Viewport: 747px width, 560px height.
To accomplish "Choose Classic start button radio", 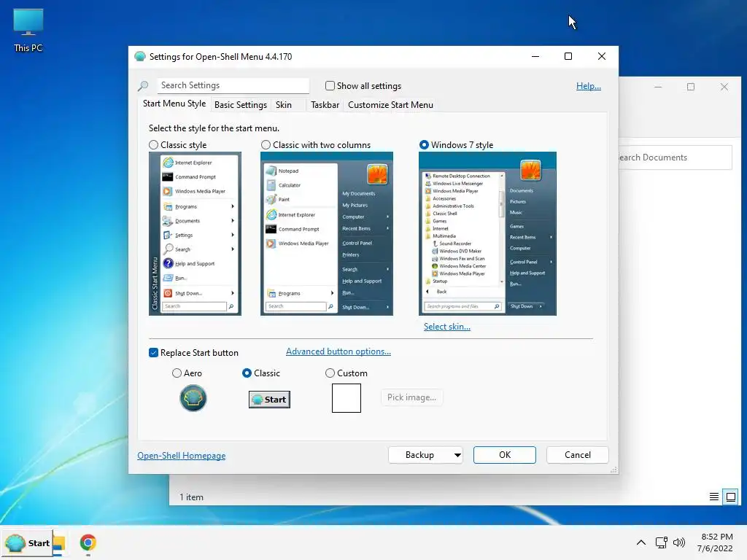I will pos(247,373).
